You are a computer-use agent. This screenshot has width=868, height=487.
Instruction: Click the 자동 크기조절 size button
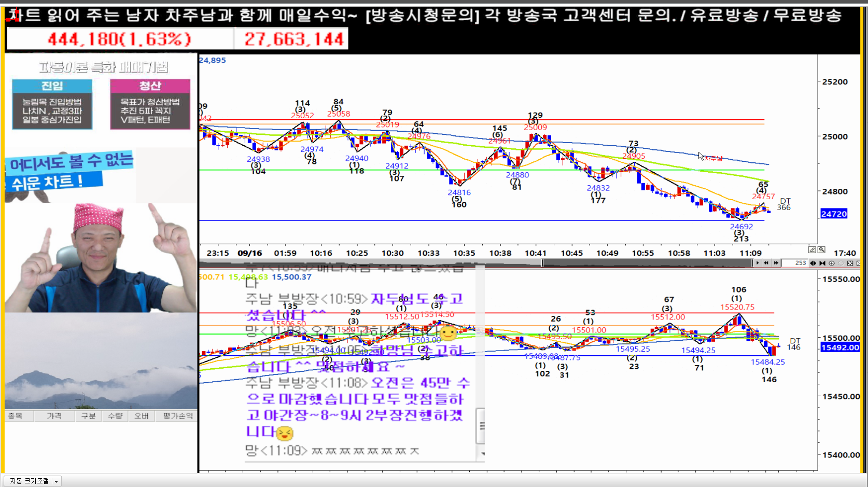click(29, 481)
